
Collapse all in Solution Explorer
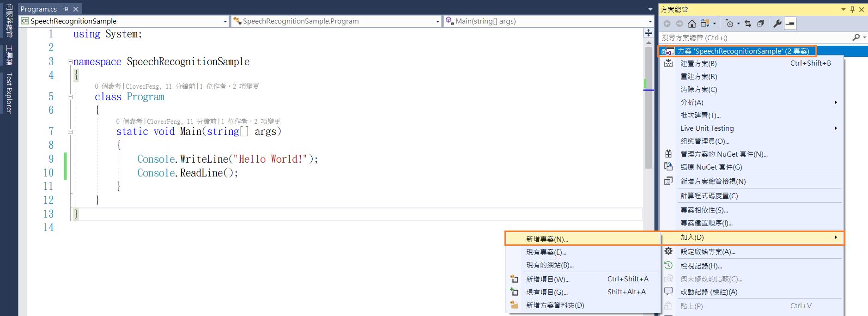[x=760, y=24]
